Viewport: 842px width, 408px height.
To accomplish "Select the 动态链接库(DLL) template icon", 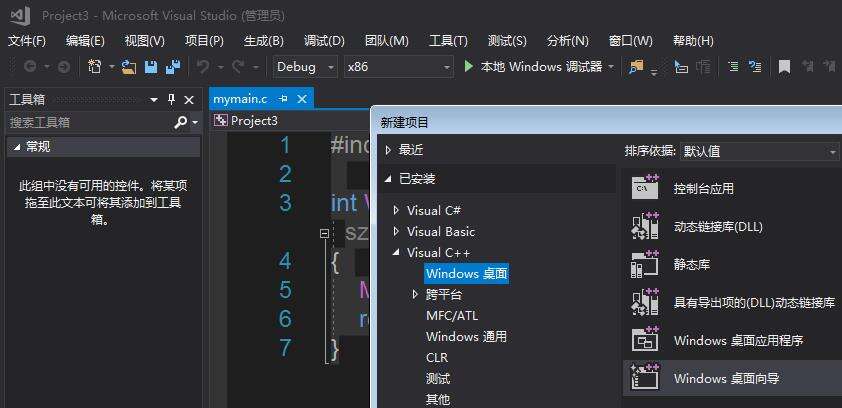I will pyautogui.click(x=644, y=226).
